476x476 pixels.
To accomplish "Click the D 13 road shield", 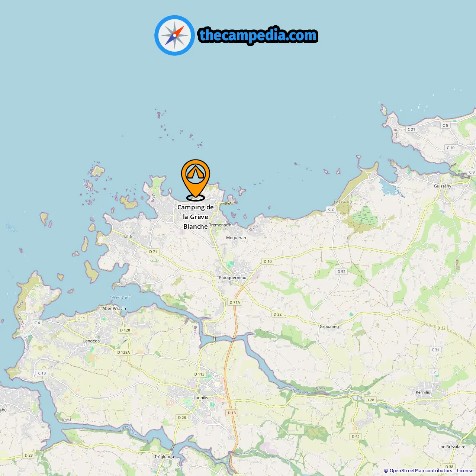I will coord(232,413).
